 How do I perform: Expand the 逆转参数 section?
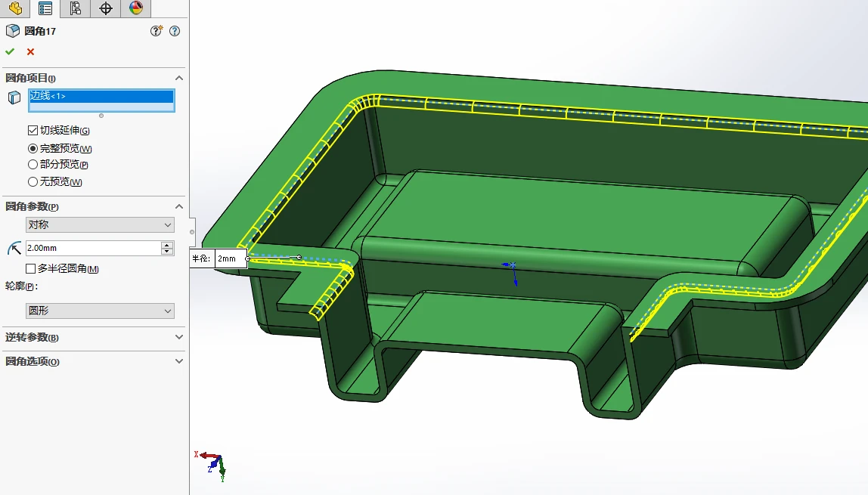tap(178, 337)
